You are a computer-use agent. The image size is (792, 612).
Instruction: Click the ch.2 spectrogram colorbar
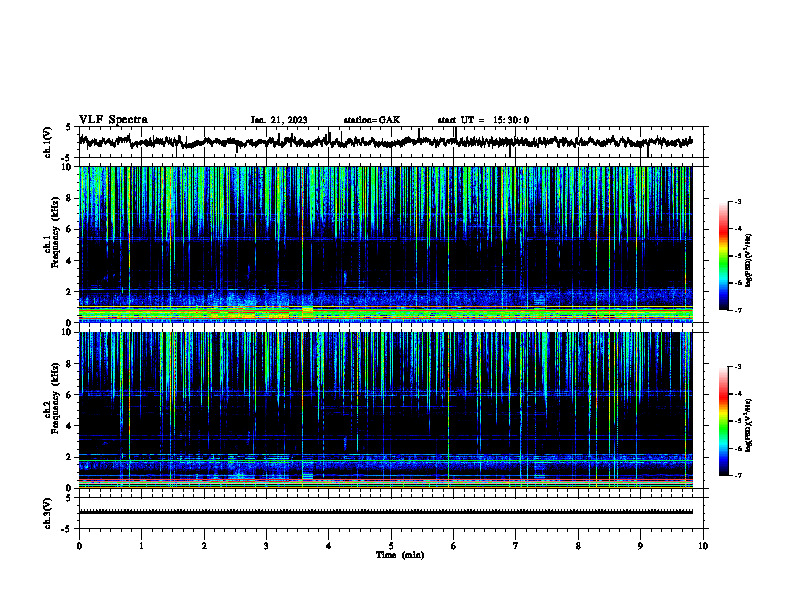tap(724, 421)
